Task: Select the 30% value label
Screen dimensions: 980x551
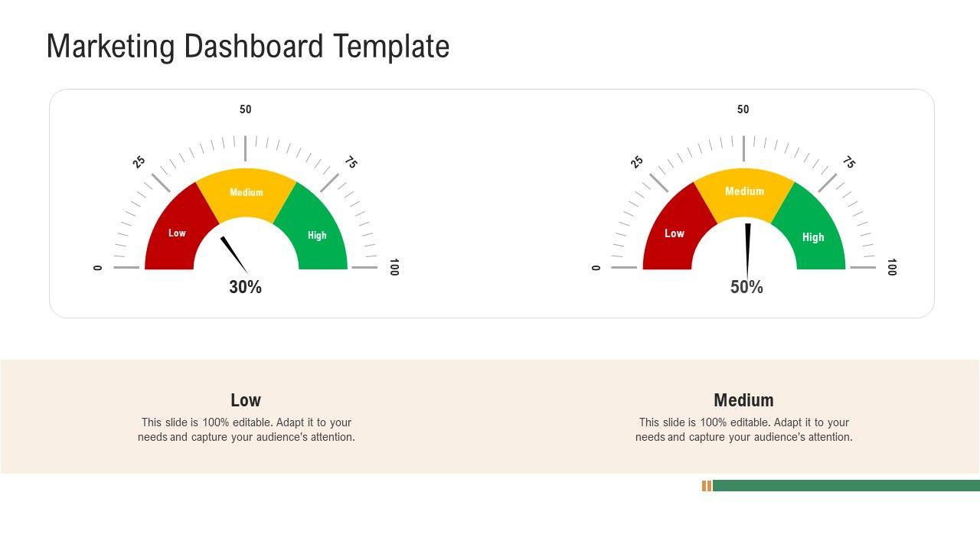Action: coord(246,287)
